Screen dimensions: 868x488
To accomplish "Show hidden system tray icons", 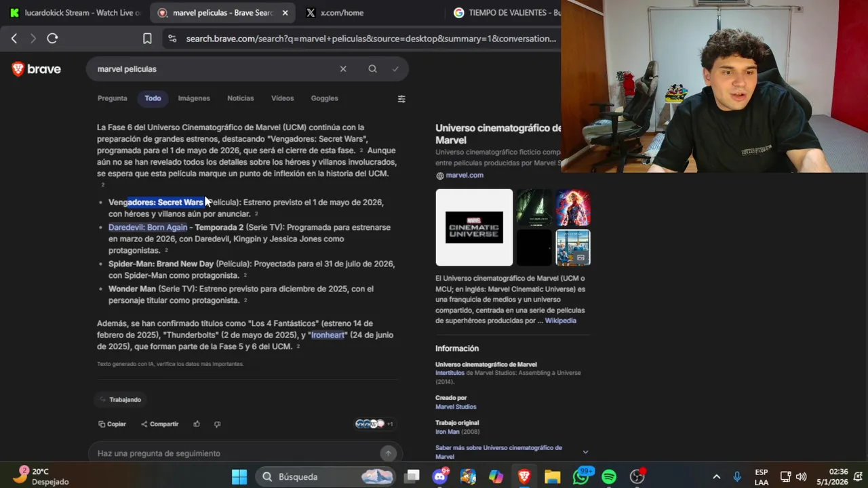I will pyautogui.click(x=716, y=477).
